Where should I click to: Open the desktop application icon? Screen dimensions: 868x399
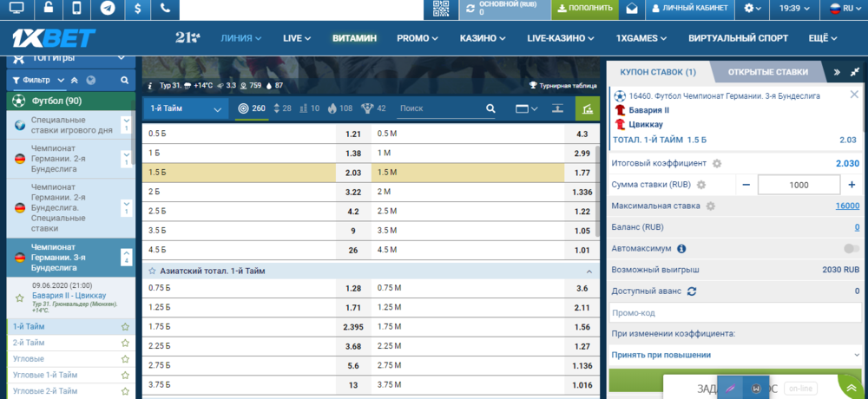[x=16, y=9]
